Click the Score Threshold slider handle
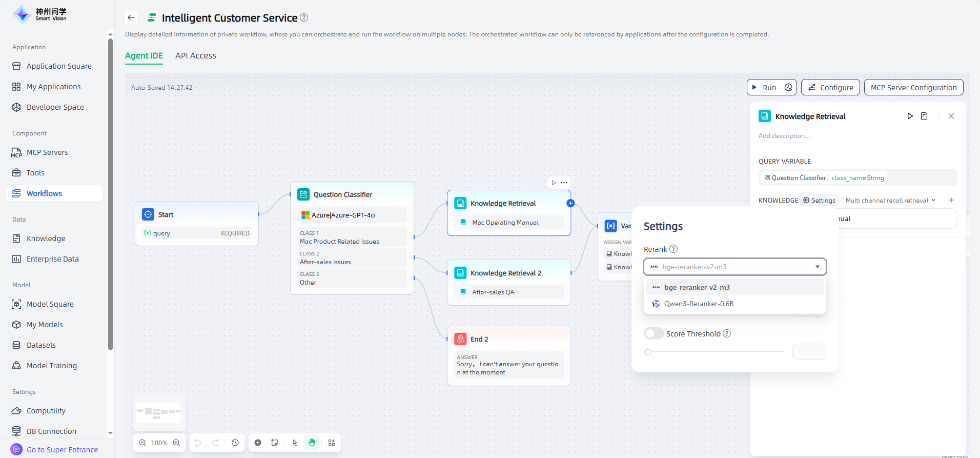Viewport: 980px width, 458px height. (x=648, y=352)
